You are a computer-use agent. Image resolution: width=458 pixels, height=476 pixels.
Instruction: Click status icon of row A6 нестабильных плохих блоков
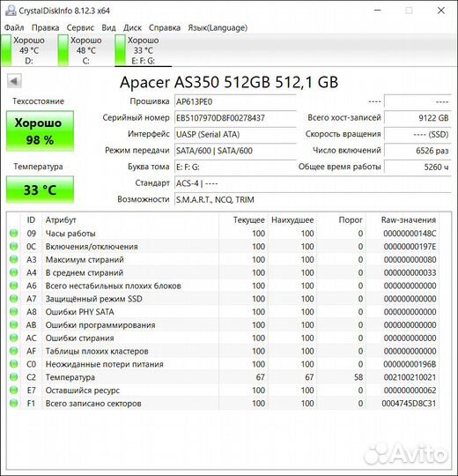click(x=13, y=286)
